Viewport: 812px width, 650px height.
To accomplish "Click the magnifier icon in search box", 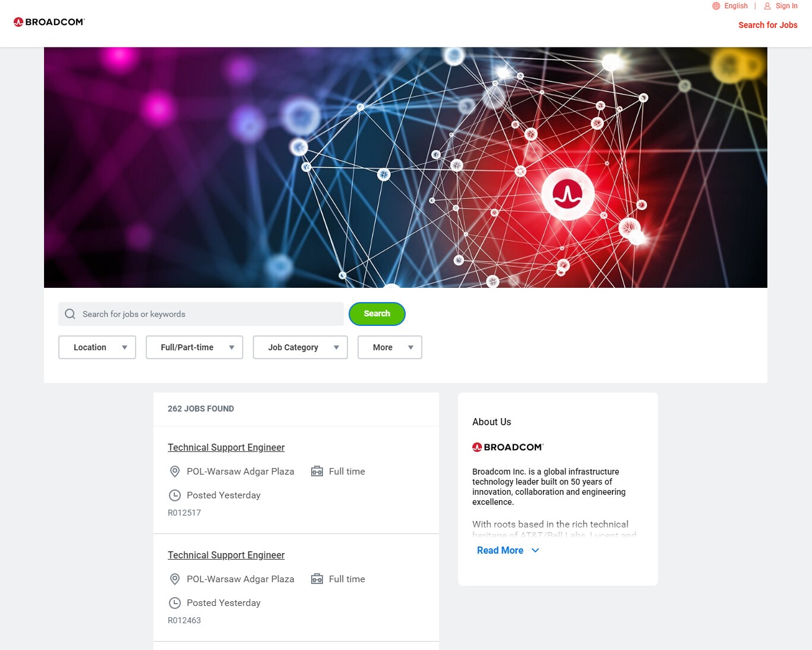I will 70,314.
